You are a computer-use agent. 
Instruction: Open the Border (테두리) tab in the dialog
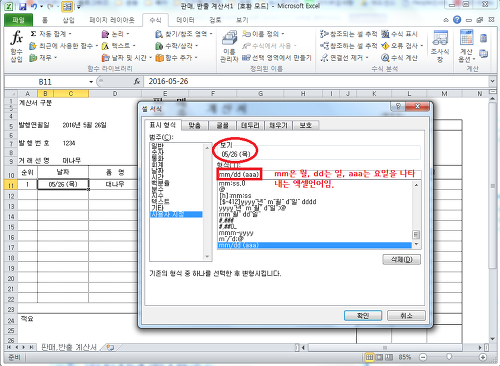pos(250,125)
